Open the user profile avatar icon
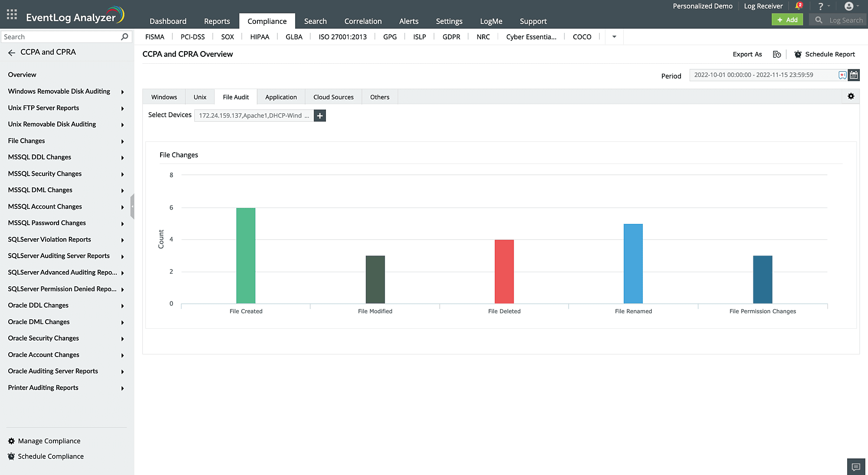The image size is (868, 475). pyautogui.click(x=849, y=6)
